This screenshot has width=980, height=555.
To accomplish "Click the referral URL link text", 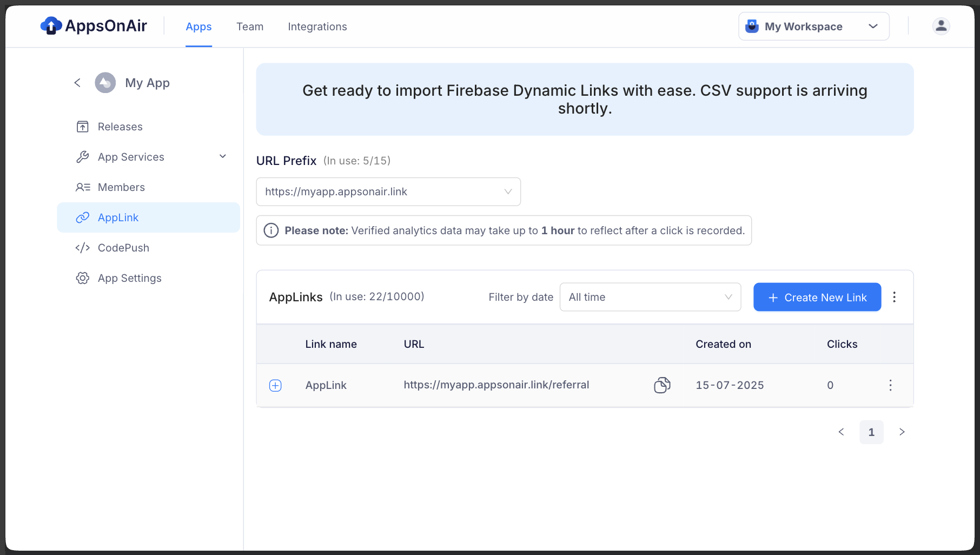I will click(x=496, y=385).
